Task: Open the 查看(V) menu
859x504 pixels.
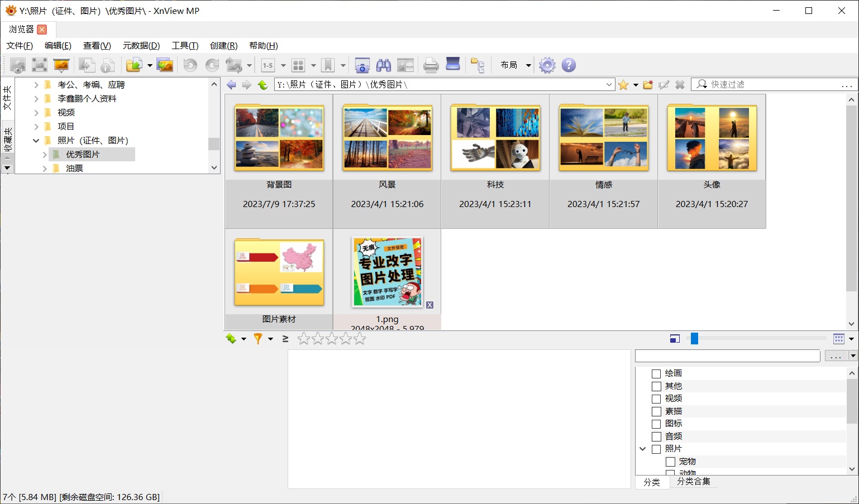Action: pos(97,46)
